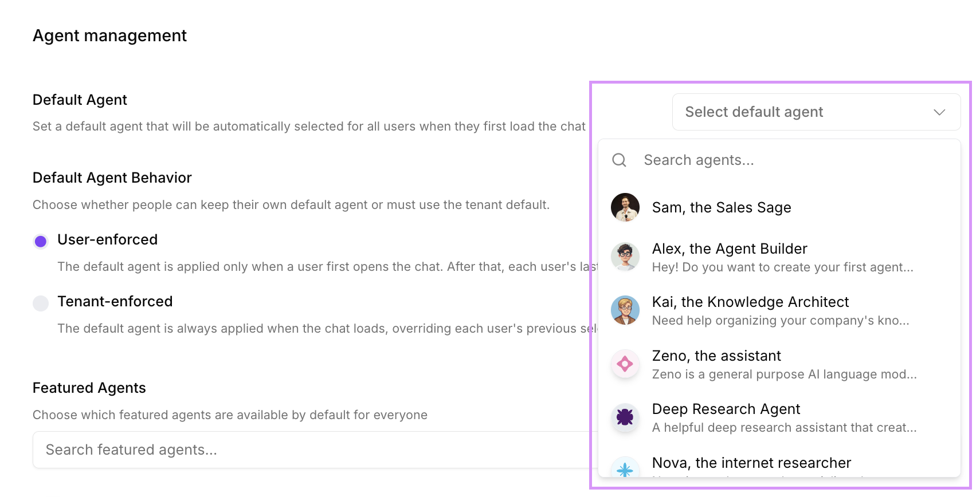Click 'Set a default agent that will' description

click(309, 127)
